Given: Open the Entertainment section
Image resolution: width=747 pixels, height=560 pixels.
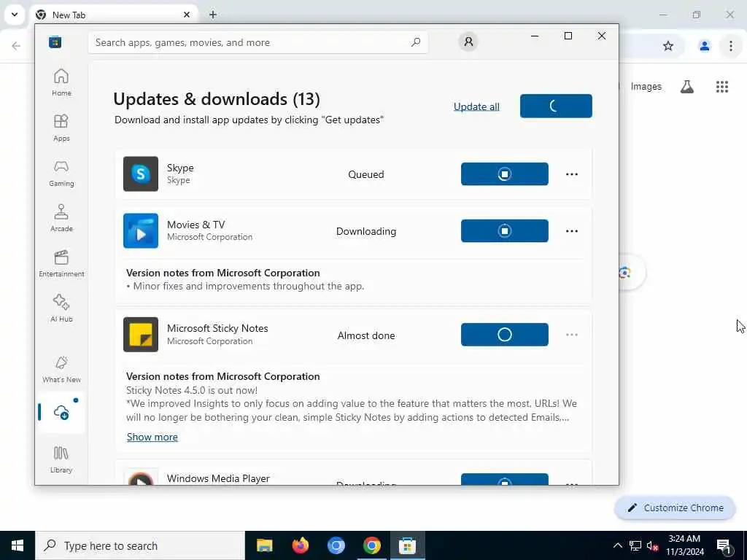Looking at the screenshot, I should (x=61, y=263).
